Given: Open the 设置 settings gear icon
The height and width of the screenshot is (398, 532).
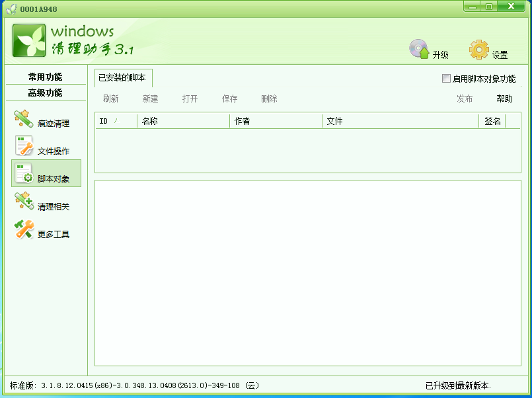Looking at the screenshot, I should tap(480, 49).
